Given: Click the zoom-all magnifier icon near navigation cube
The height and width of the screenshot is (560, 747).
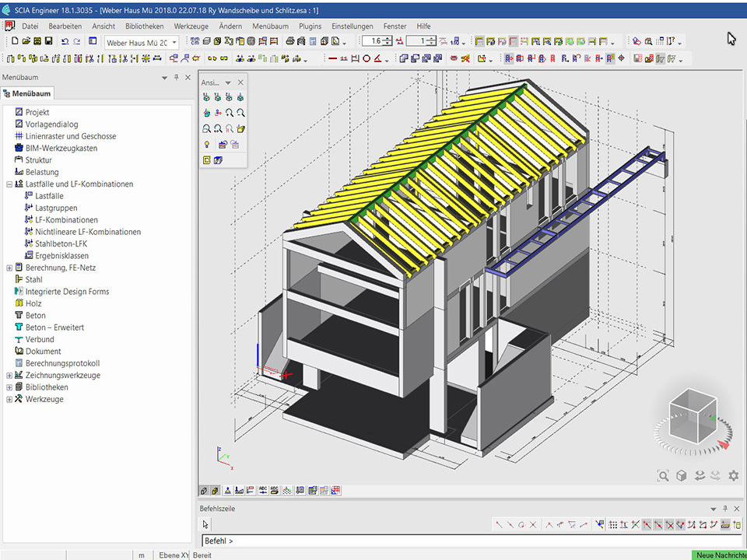Looking at the screenshot, I should coord(663,475).
